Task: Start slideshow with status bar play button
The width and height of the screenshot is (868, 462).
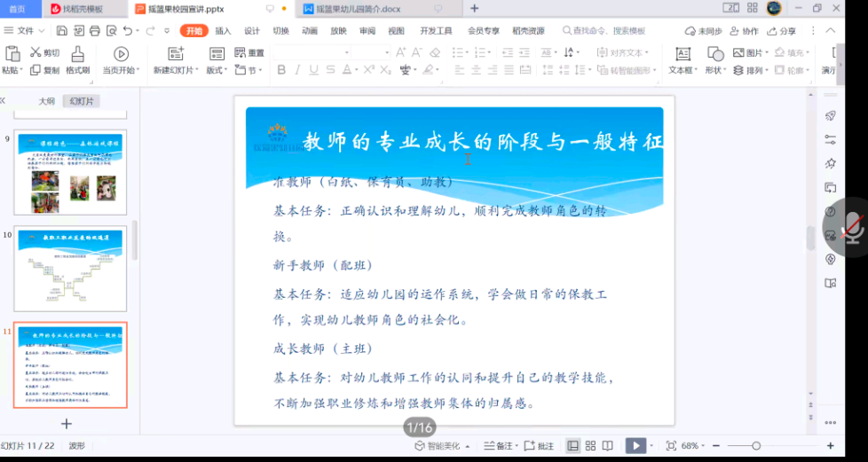Action: [635, 445]
